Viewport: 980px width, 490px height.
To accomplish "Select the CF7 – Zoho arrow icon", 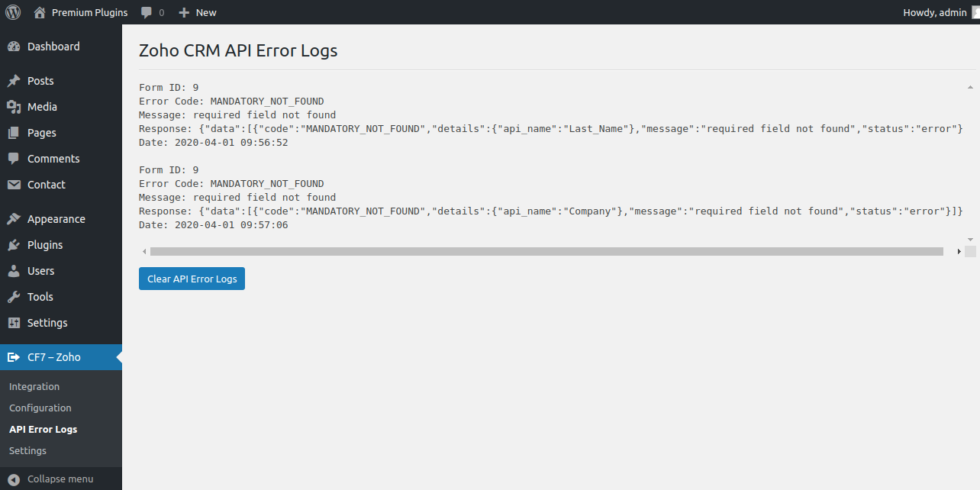I will pos(15,356).
